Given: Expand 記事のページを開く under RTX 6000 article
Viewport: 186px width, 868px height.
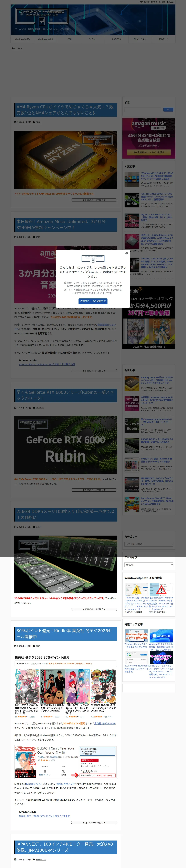Looking at the screenshot, I should coord(94,490).
